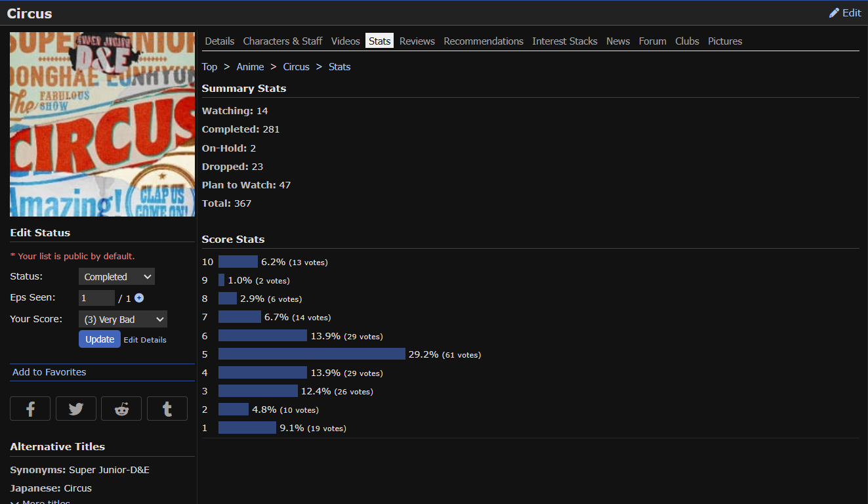Click the 2.9% percentage for score 8
The image size is (868, 504).
252,299
